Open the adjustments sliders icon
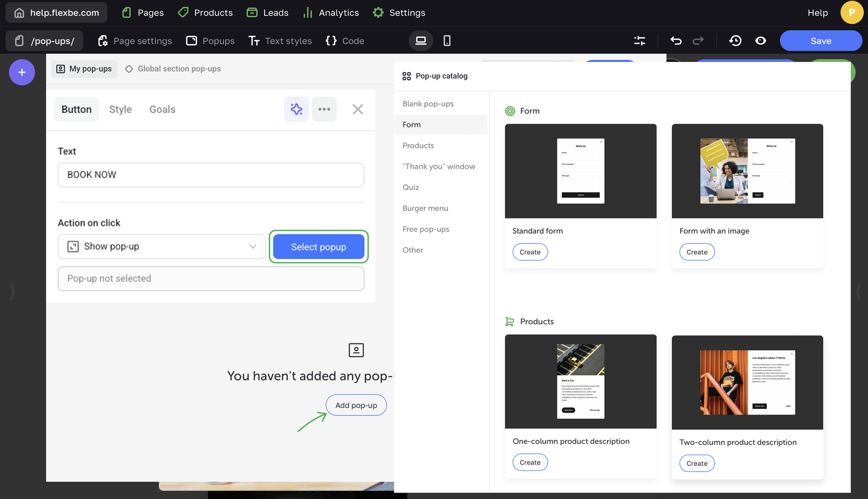Image resolution: width=868 pixels, height=499 pixels. [639, 41]
